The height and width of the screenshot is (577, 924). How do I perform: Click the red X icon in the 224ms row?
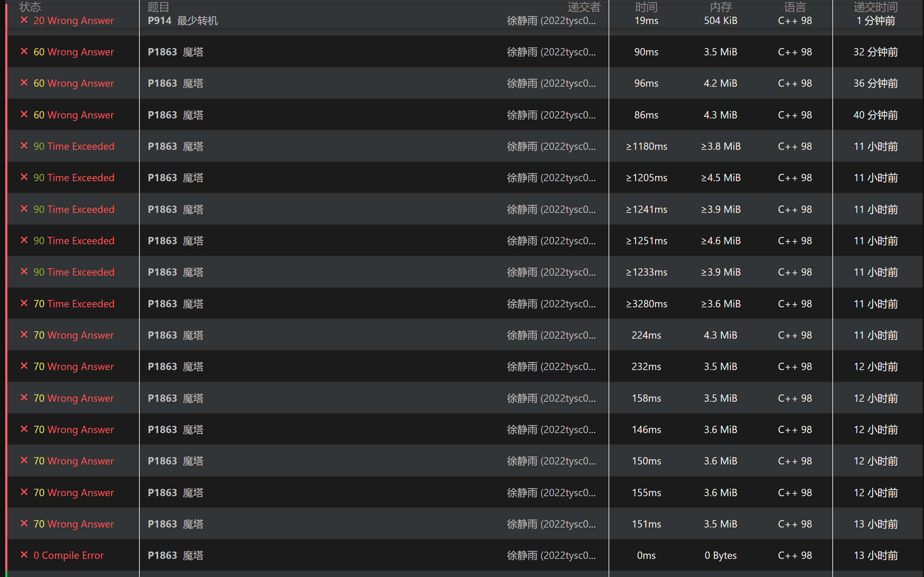pos(24,335)
